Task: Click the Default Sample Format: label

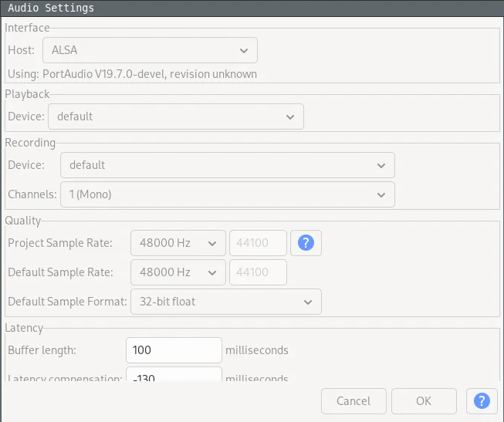Action: (x=67, y=302)
